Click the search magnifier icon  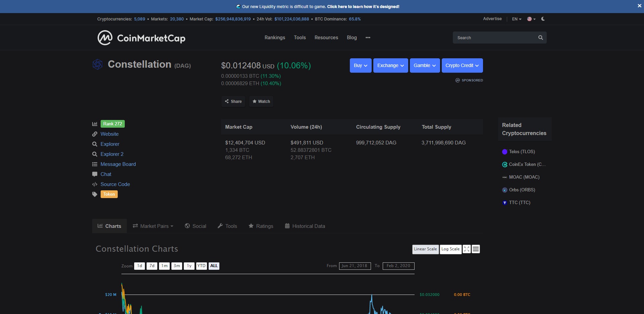(540, 38)
